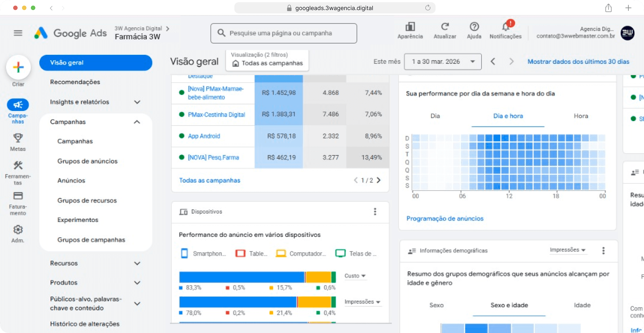This screenshot has height=333, width=644.
Task: Open Ferramentas tools icon in sidebar
Action: click(x=18, y=165)
